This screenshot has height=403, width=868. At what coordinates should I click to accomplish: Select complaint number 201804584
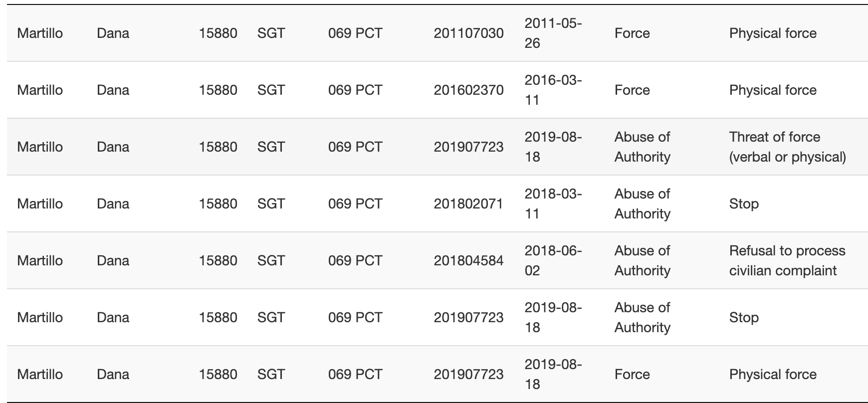pos(468,261)
